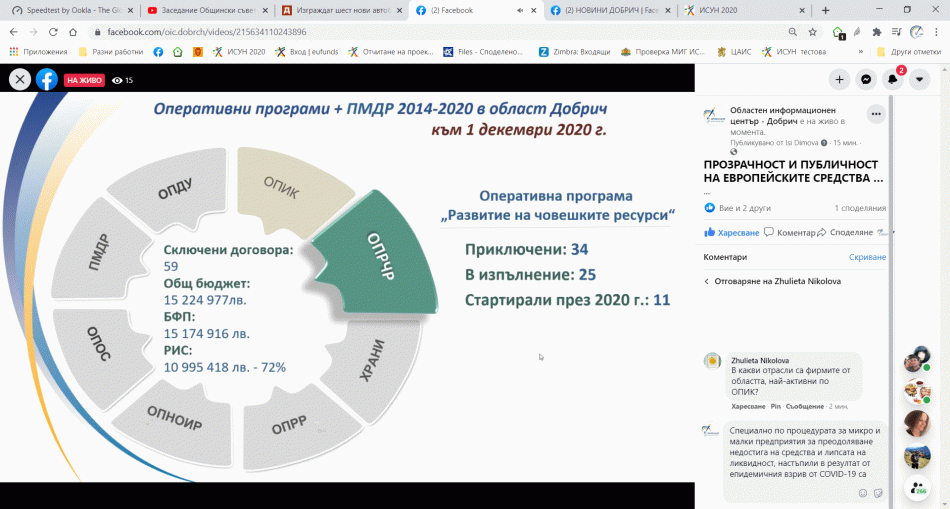Switch to Заседание Общински съвет YouTube tab
Image resolution: width=950 pixels, height=509 pixels.
[x=206, y=10]
